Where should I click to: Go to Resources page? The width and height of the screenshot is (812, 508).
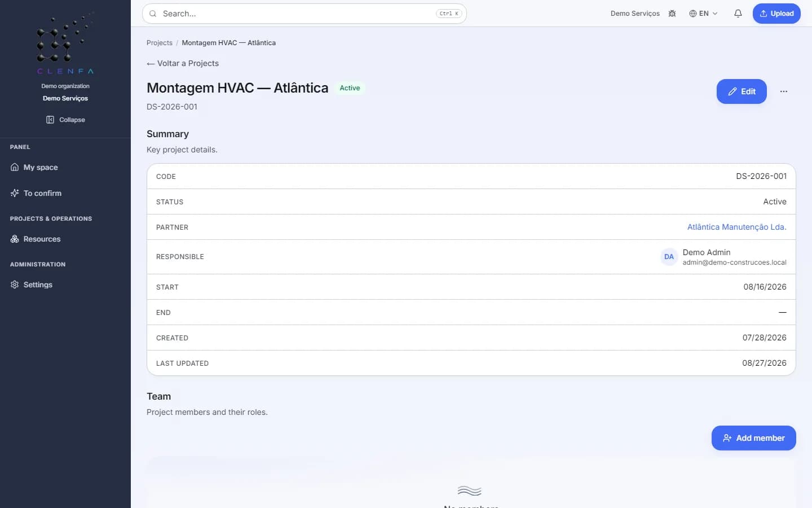[65, 239]
